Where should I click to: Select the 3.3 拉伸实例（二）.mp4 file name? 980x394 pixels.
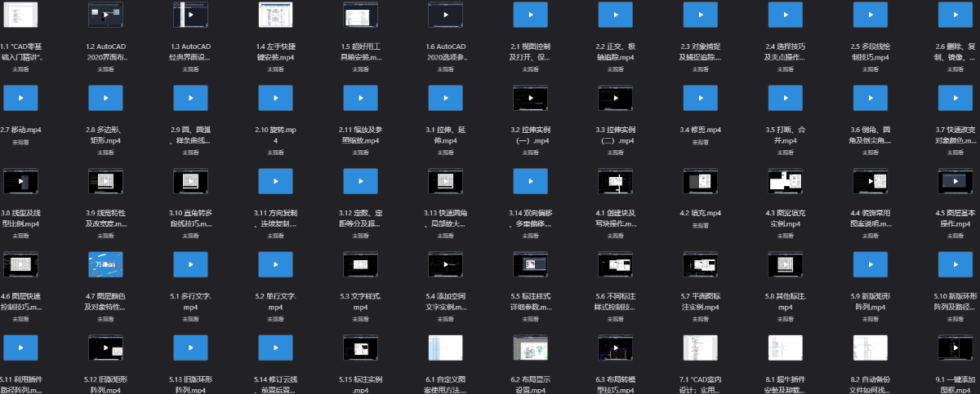(x=615, y=135)
